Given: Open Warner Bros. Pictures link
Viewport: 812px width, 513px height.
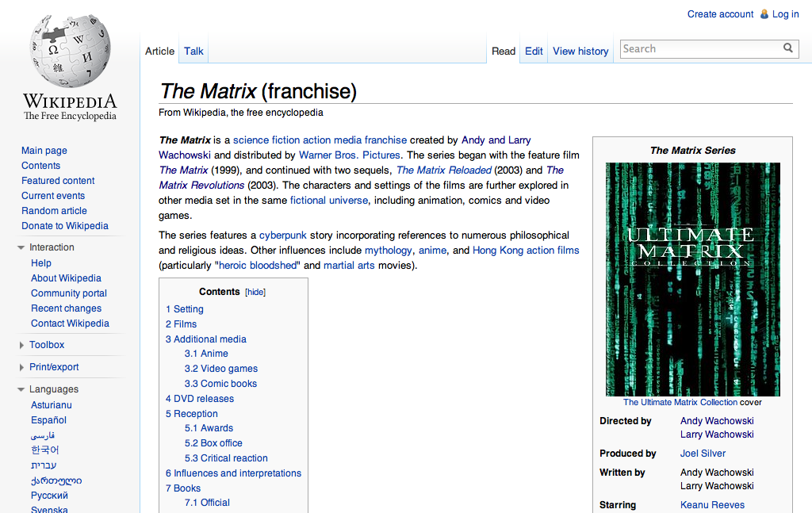Looking at the screenshot, I should [x=350, y=155].
